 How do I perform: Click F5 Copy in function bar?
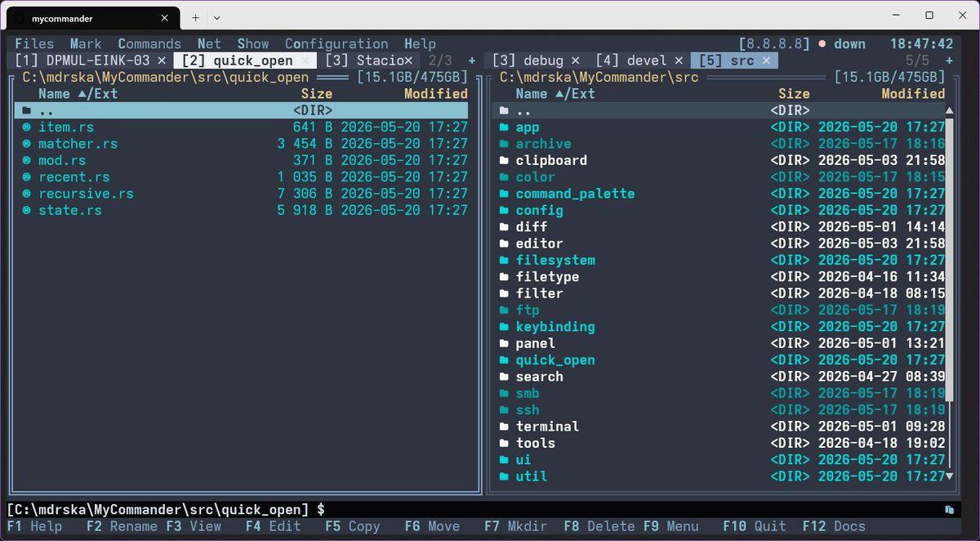tap(353, 526)
